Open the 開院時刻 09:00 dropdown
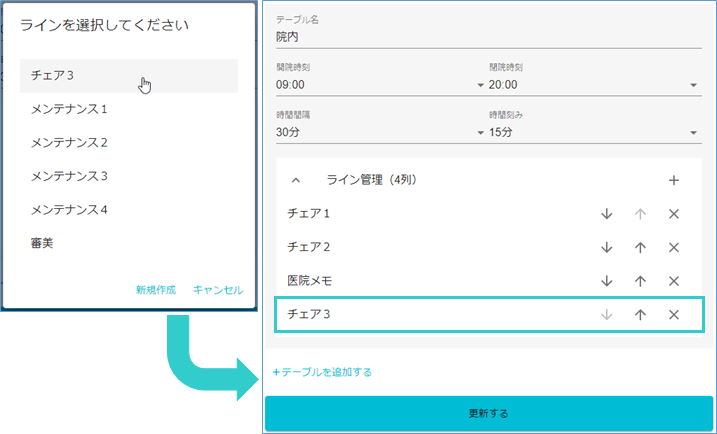The image size is (717, 434). 380,85
